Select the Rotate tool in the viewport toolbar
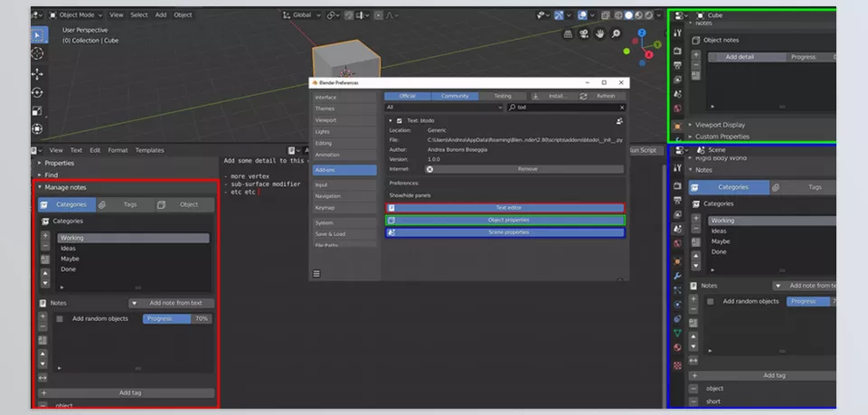Image resolution: width=868 pixels, height=415 pixels. (38, 92)
